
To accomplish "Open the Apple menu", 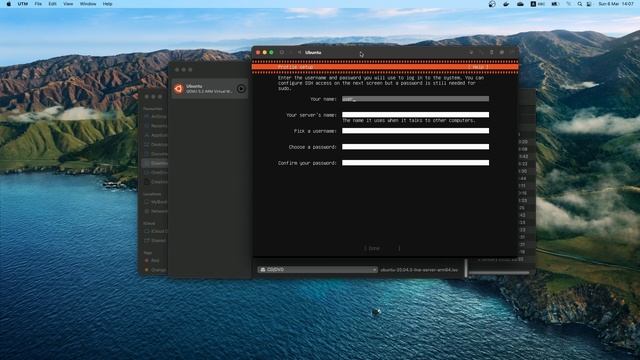I will click(9, 4).
